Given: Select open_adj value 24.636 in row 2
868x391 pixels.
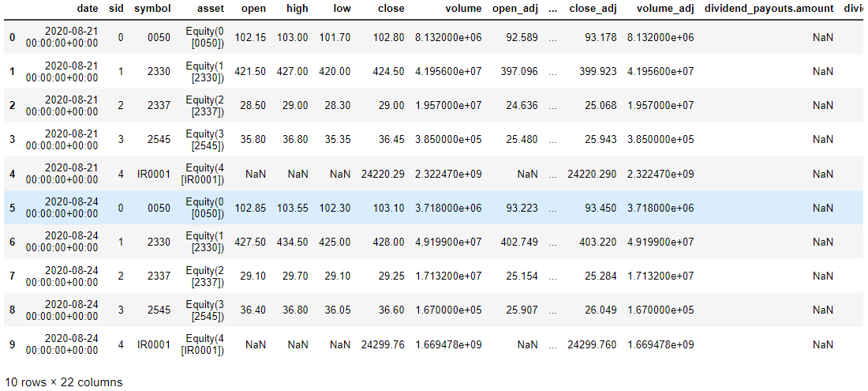Looking at the screenshot, I should (520, 106).
